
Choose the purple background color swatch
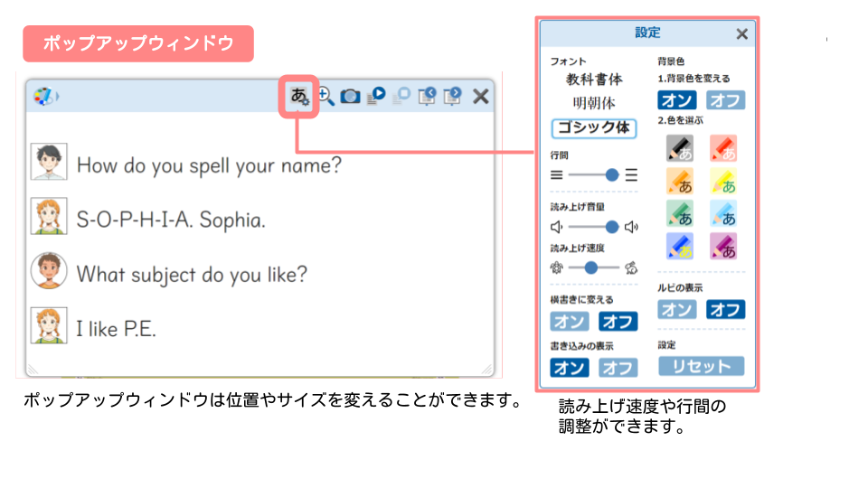pos(724,245)
